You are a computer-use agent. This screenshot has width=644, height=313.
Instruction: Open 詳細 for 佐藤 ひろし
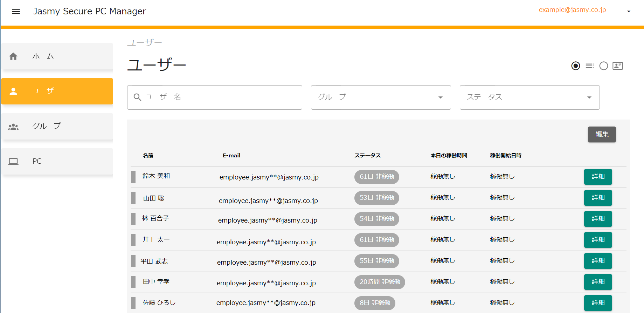[x=598, y=303]
